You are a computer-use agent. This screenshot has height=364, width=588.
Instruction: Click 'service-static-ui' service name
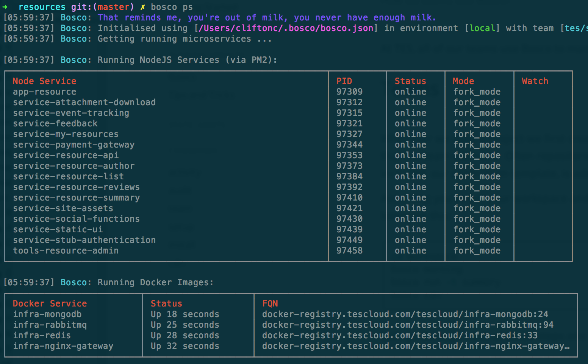tap(58, 230)
